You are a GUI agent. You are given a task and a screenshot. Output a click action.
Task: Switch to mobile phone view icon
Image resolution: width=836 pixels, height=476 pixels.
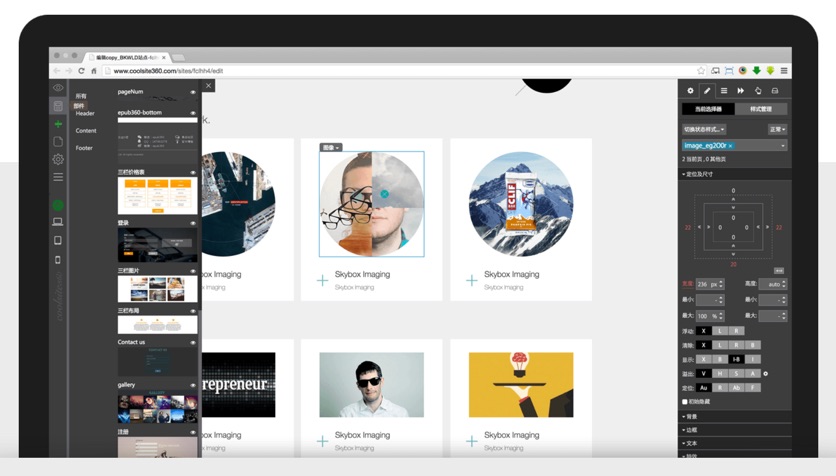58,260
